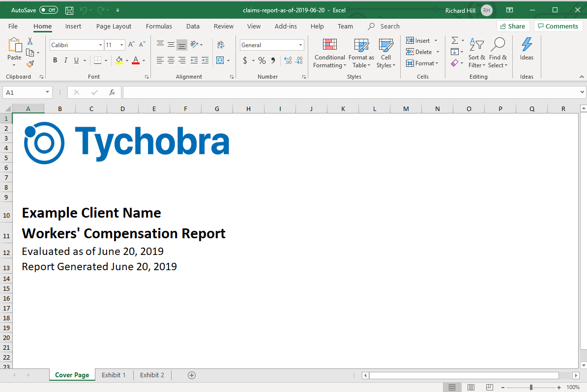Screen dimensions: 587x392
Task: Click the Insert Function fx icon
Action: (112, 92)
